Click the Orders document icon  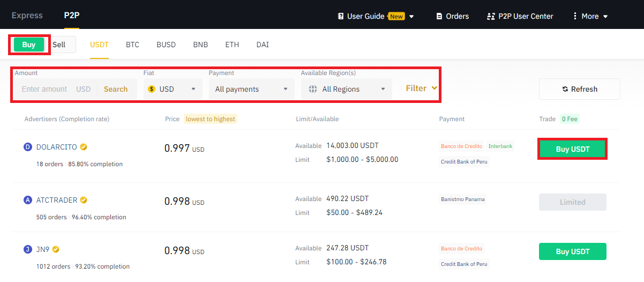[440, 16]
